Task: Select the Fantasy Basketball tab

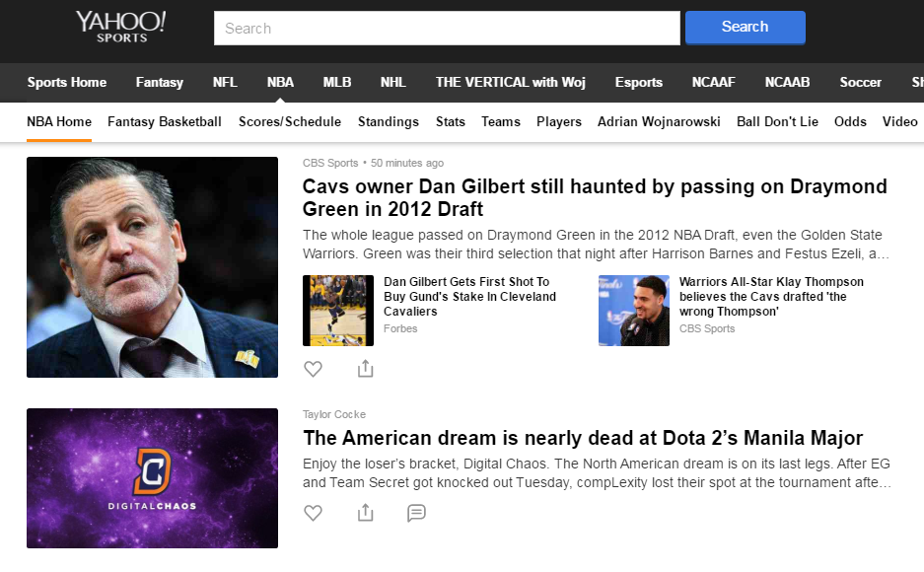Action: point(165,121)
